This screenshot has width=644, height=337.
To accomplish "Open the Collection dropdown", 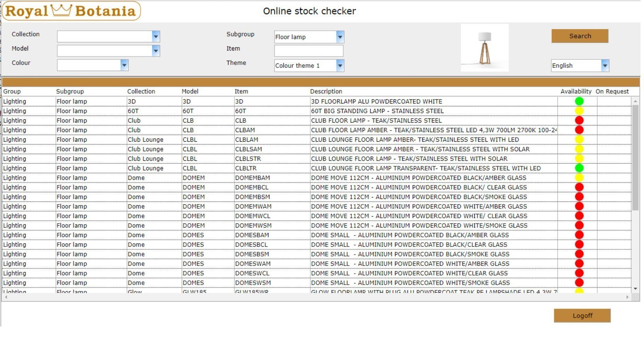I will pyautogui.click(x=156, y=36).
